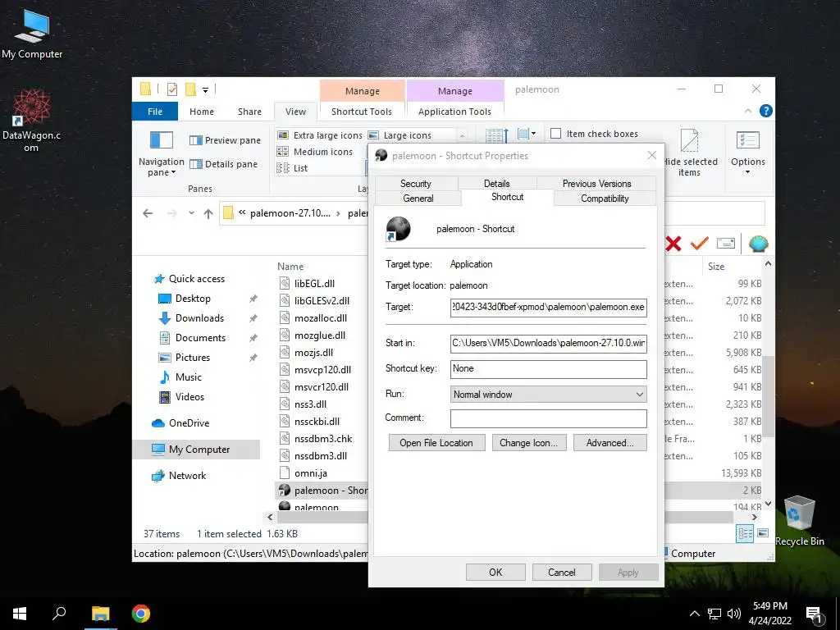The width and height of the screenshot is (840, 630).
Task: Click the Explorer help question icon
Action: tap(766, 111)
